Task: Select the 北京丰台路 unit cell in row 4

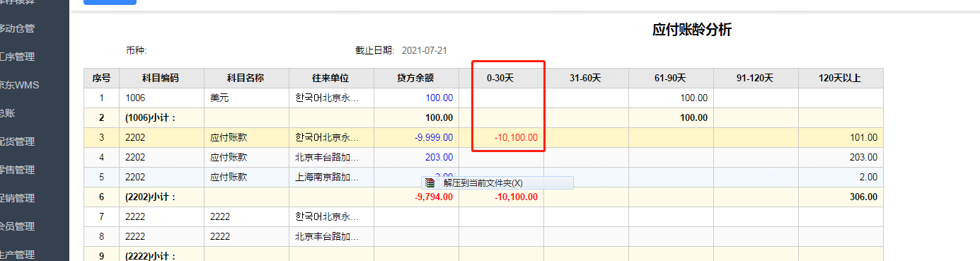Action: (x=331, y=158)
